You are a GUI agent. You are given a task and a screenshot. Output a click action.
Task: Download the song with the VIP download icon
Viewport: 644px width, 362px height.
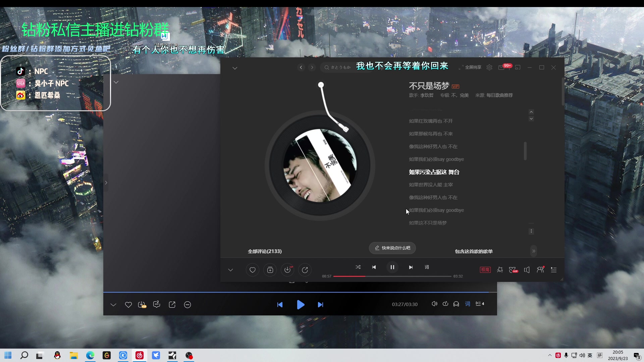click(x=287, y=270)
